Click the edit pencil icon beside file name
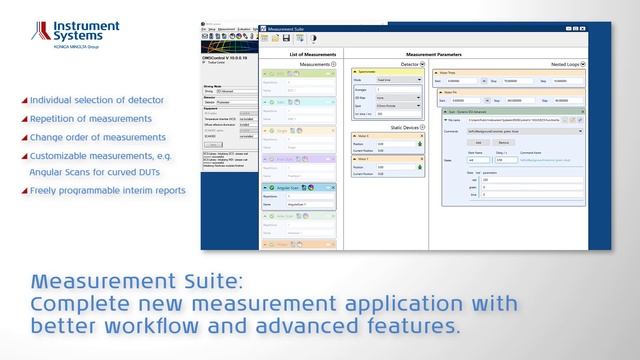 [580, 120]
